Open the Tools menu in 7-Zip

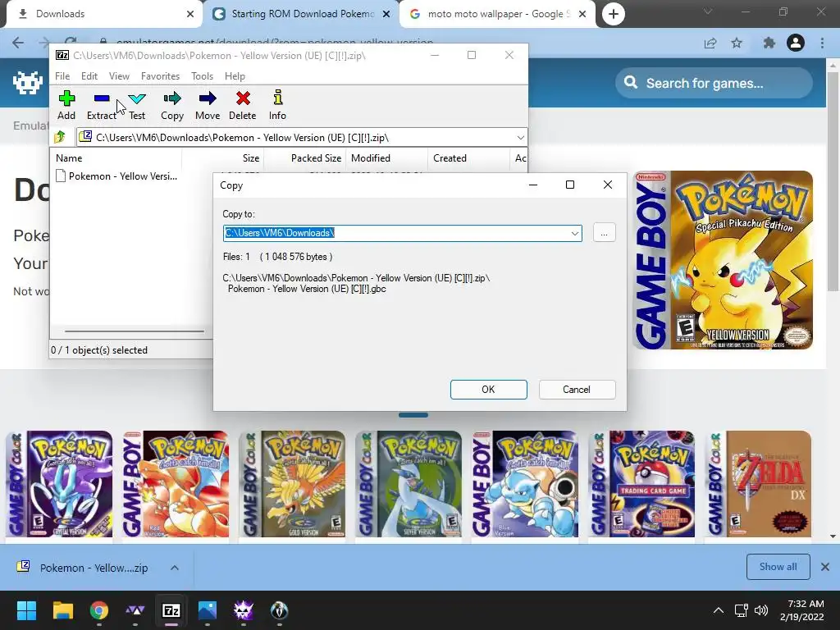[x=202, y=76]
